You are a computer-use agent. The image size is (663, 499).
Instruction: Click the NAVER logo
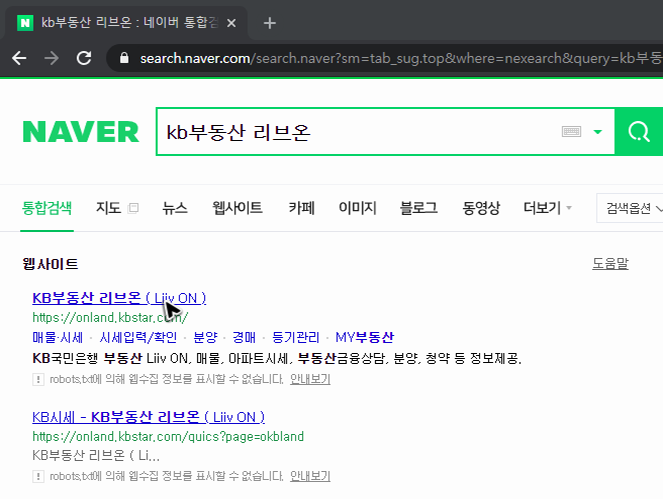[80, 132]
